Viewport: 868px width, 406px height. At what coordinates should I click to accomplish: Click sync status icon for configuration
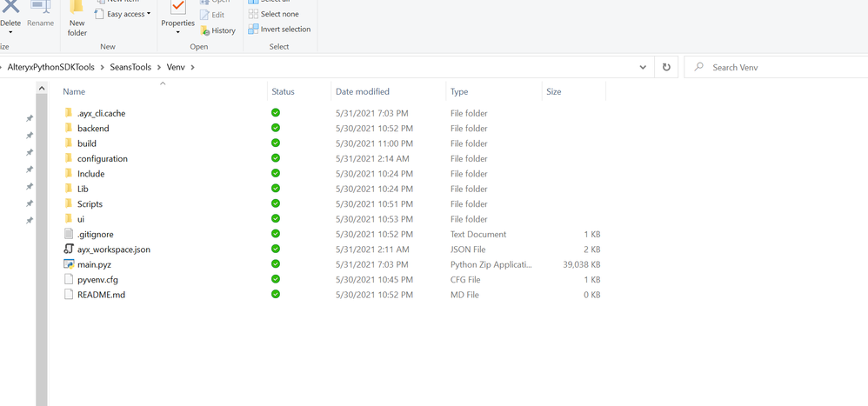click(x=276, y=158)
